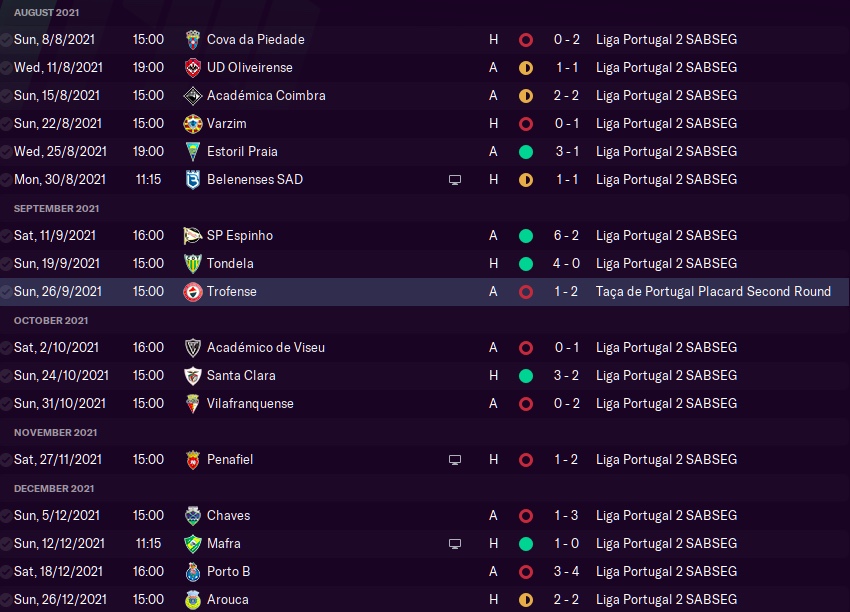
Task: Collapse the OCTOBER 2021 section header
Action: point(51,320)
